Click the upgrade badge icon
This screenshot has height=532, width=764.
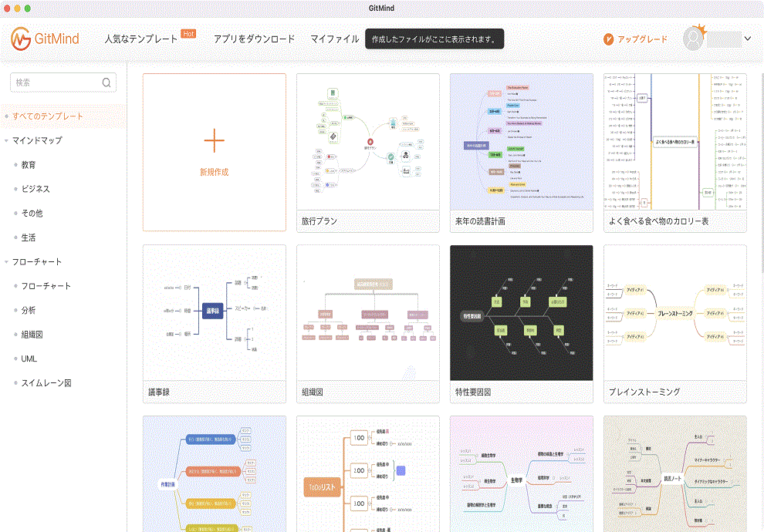[x=609, y=39]
